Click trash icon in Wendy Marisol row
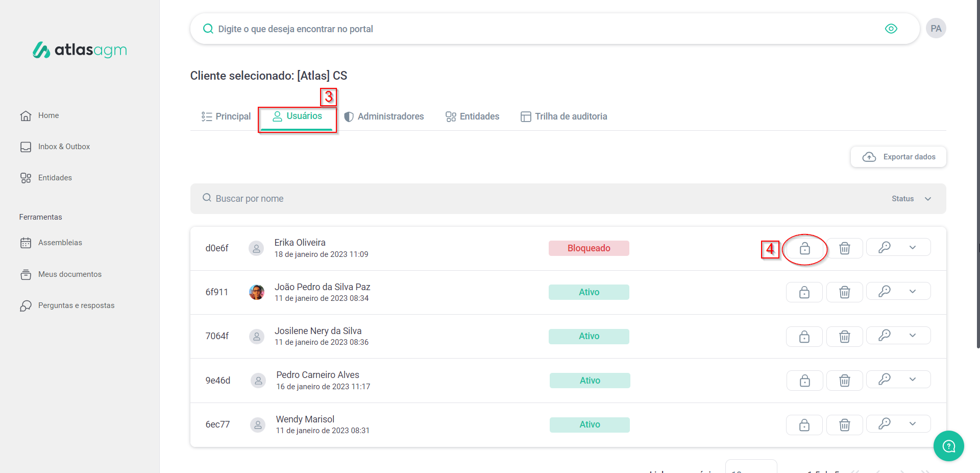 pyautogui.click(x=845, y=425)
